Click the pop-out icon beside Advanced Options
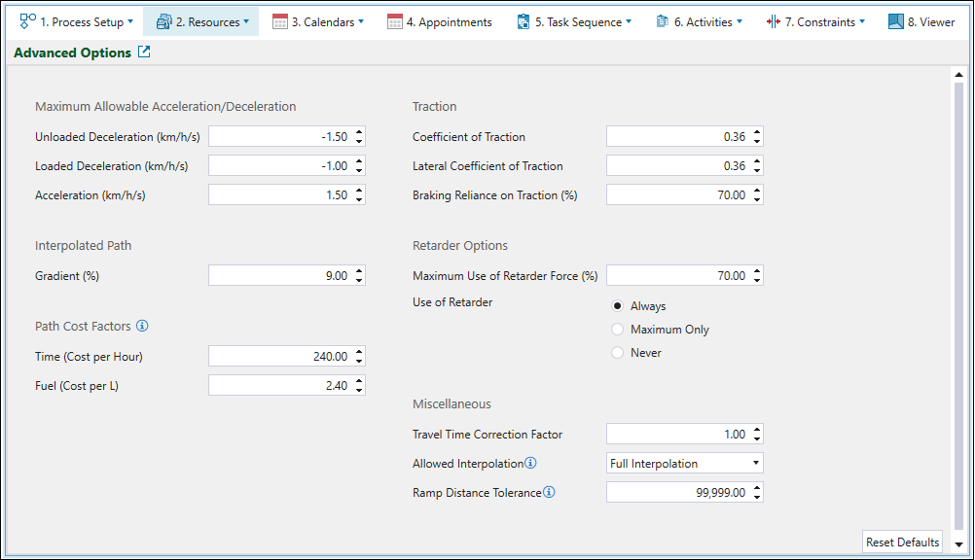975x560 pixels. (x=144, y=52)
